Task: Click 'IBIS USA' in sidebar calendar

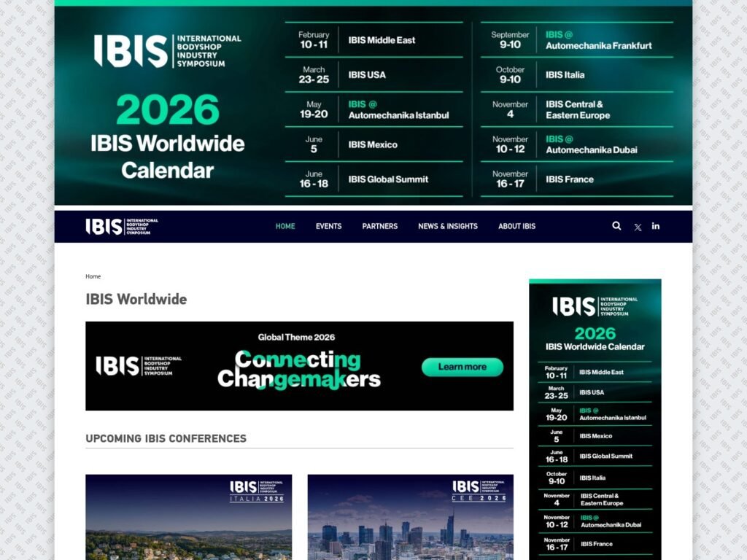Action: pyautogui.click(x=592, y=392)
